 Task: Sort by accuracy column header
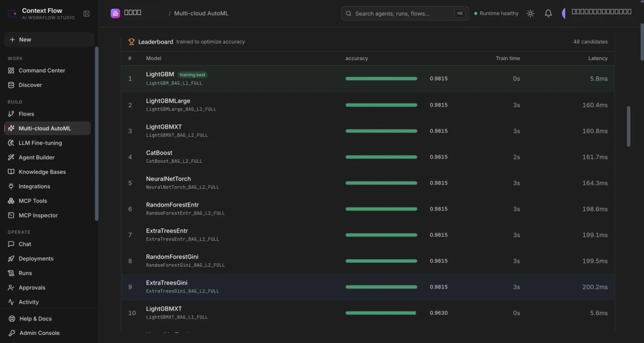coord(357,58)
